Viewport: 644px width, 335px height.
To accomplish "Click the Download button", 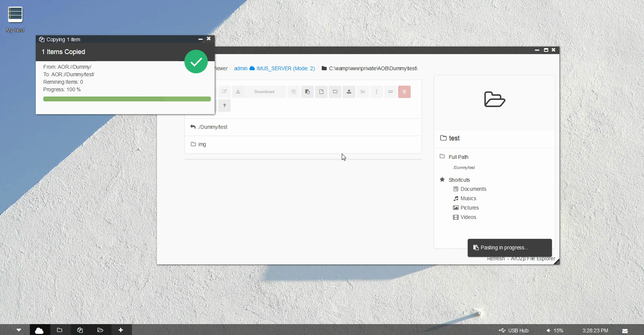I will tap(264, 92).
